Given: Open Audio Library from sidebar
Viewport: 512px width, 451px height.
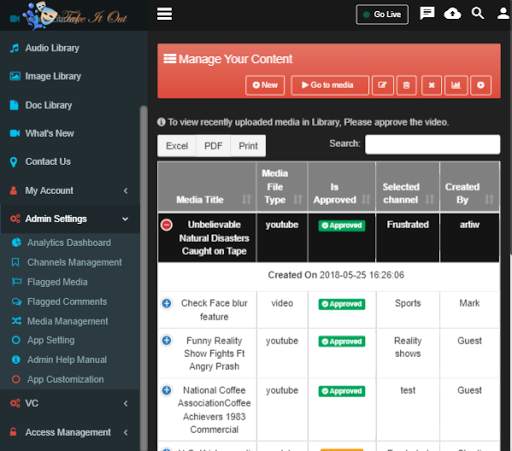Looking at the screenshot, I should pyautogui.click(x=52, y=48).
